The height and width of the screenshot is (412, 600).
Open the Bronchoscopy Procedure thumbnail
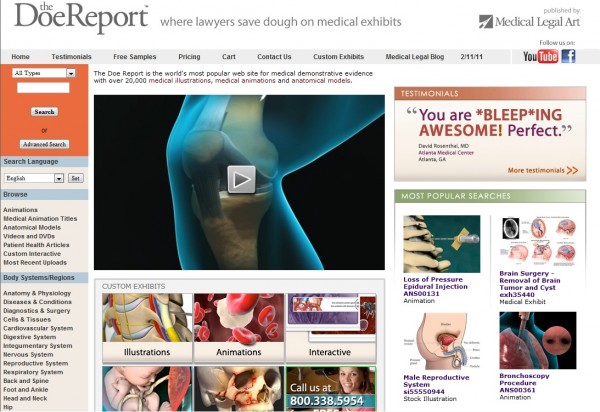(538, 340)
